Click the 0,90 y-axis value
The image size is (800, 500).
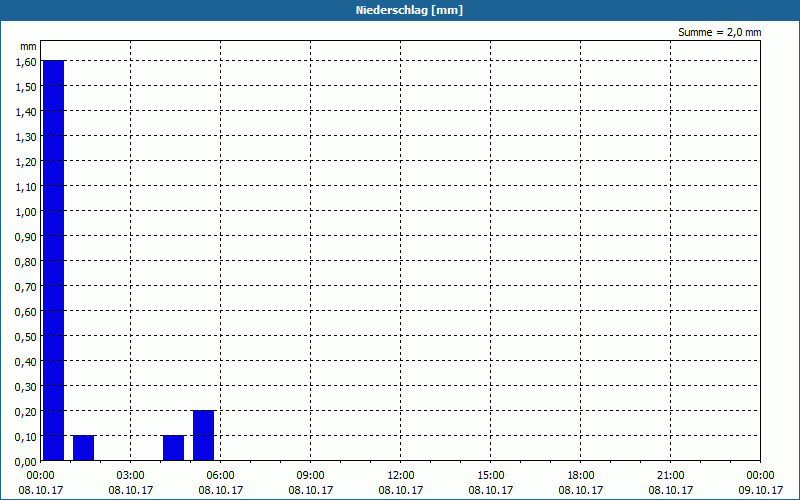tap(26, 236)
